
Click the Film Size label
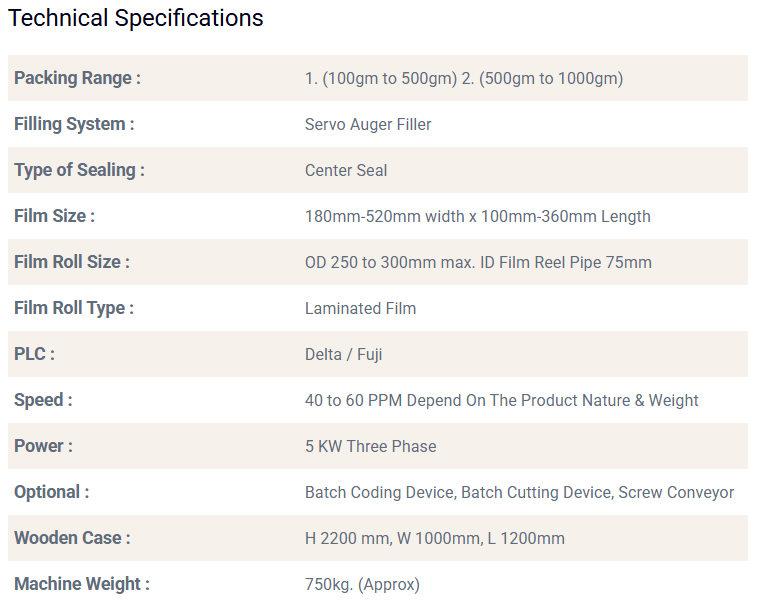tap(54, 216)
